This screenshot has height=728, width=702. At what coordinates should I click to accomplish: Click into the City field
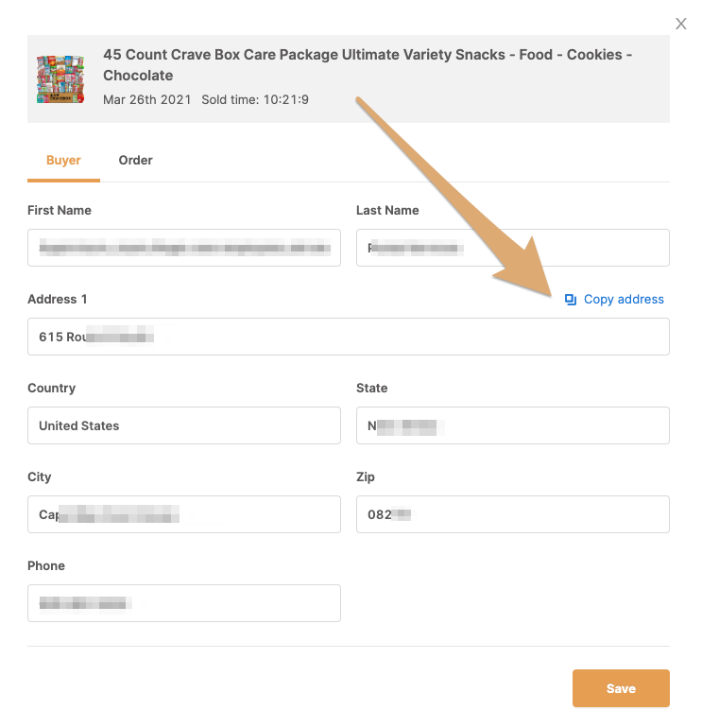(x=184, y=514)
